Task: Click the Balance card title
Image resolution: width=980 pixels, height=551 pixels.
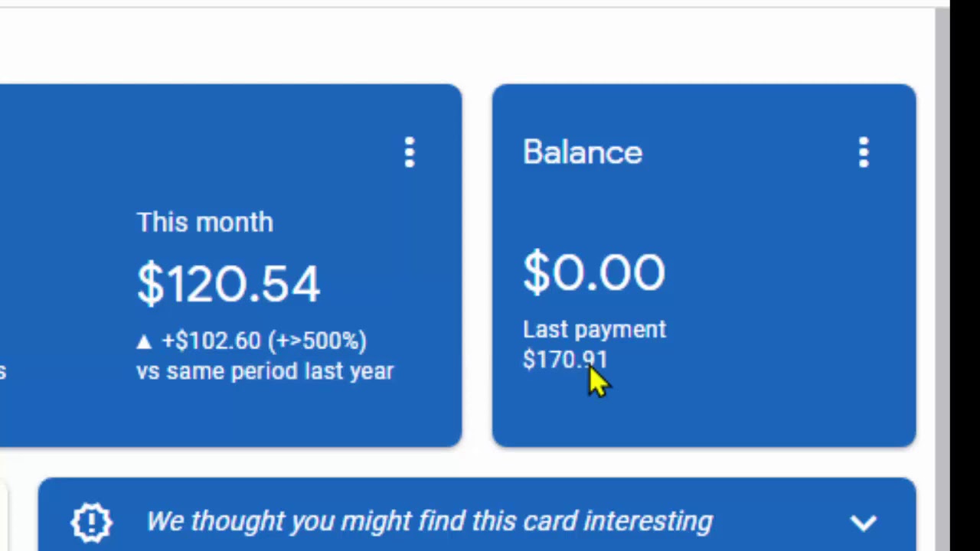Action: pyautogui.click(x=583, y=152)
